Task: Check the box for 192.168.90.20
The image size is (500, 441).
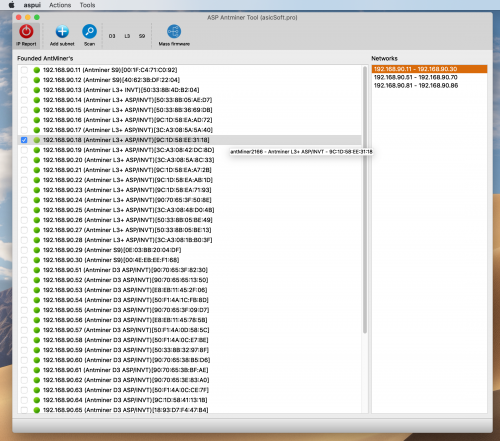Action: pyautogui.click(x=24, y=160)
